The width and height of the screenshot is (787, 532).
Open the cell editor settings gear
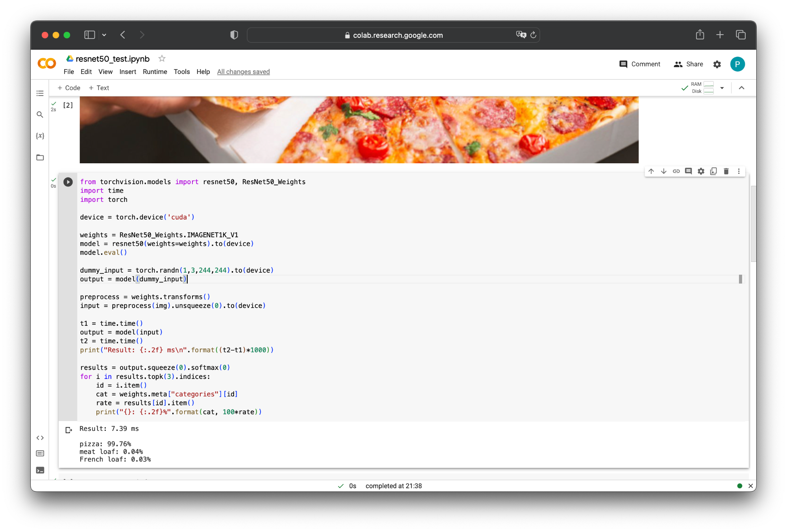click(701, 171)
